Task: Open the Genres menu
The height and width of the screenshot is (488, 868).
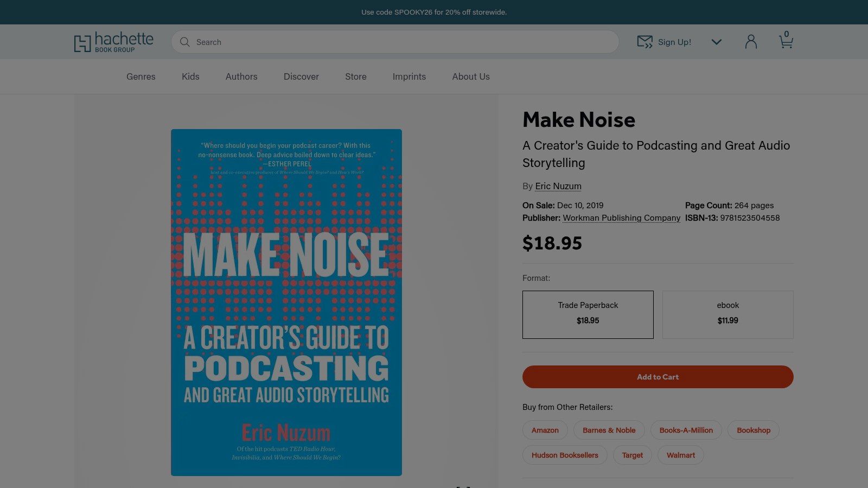Action: click(x=141, y=76)
